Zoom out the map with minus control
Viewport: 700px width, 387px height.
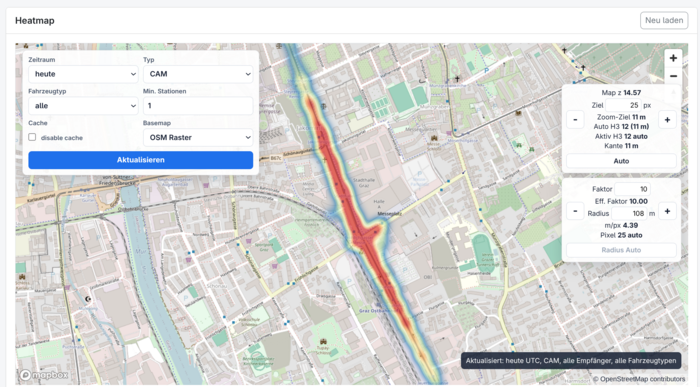click(673, 76)
